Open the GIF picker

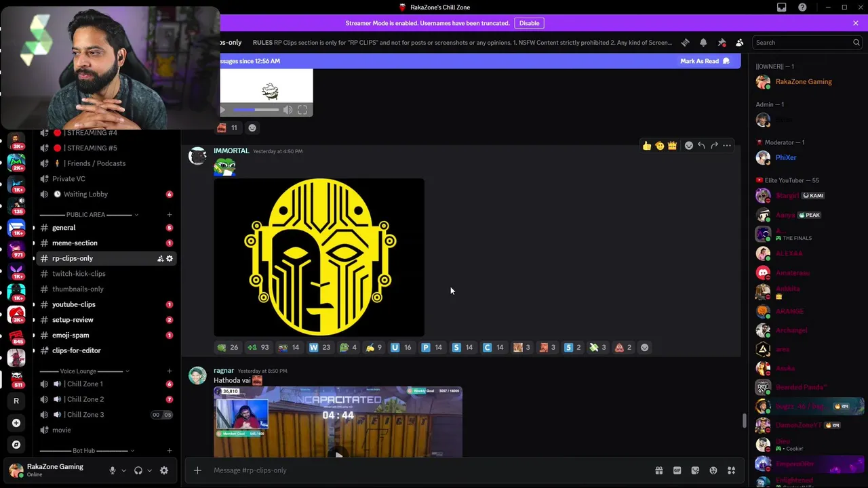[677, 470]
